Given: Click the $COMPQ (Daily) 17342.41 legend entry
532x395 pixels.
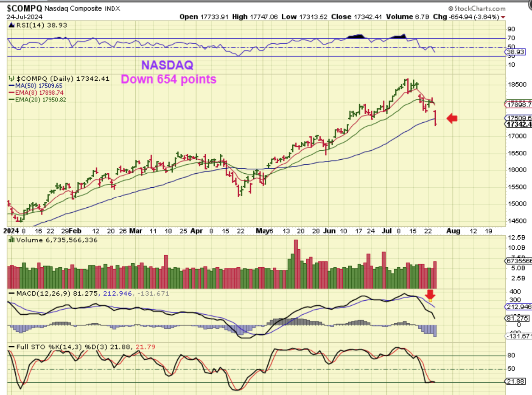Looking at the screenshot, I should click(63, 79).
